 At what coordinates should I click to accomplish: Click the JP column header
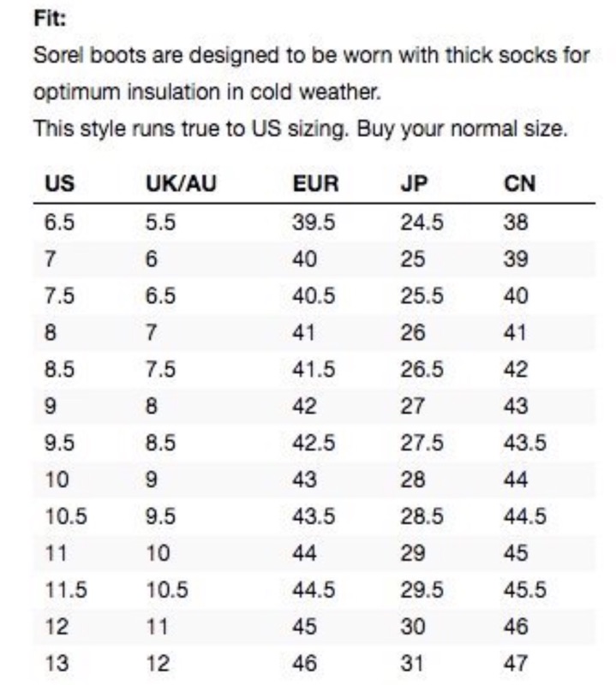coord(413,184)
